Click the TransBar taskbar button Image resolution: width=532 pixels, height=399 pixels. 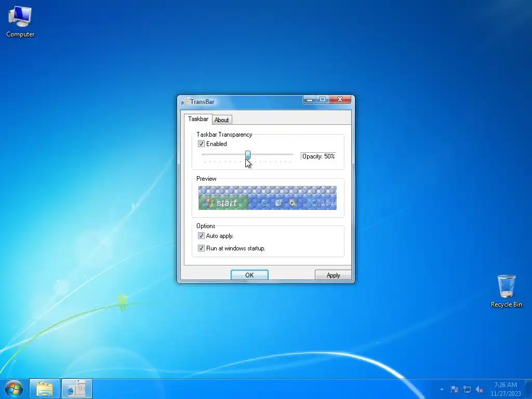pos(77,389)
